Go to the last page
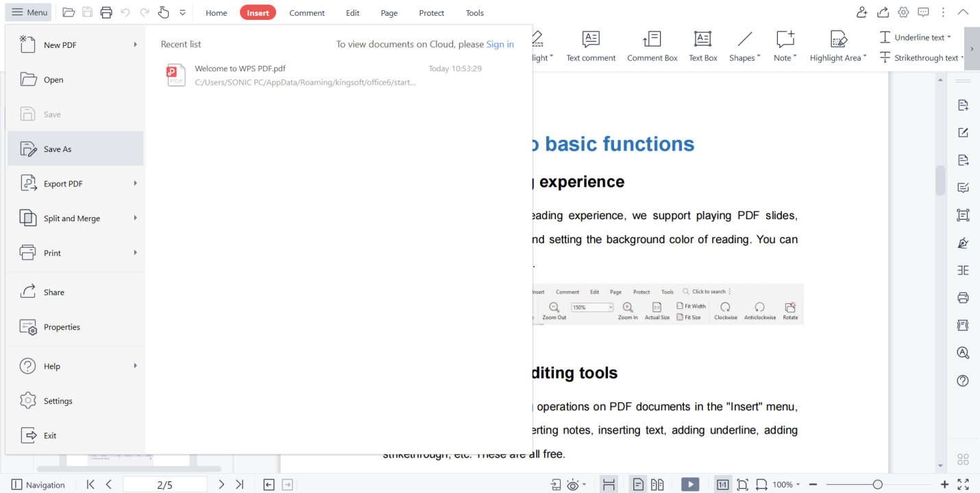Image resolution: width=980 pixels, height=493 pixels. point(239,484)
